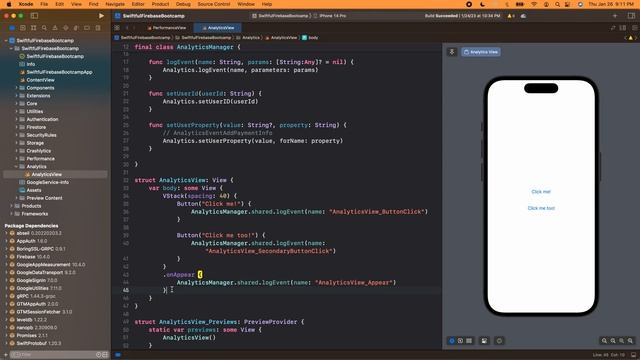Collapse the Analytics folder
This screenshot has height=360, width=640.
coord(17,167)
